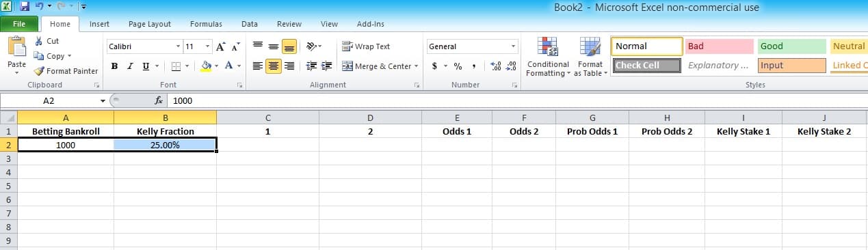Click the Save icon in Quick Access Toolbar
Screen dimensions: 868x250
[25, 7]
